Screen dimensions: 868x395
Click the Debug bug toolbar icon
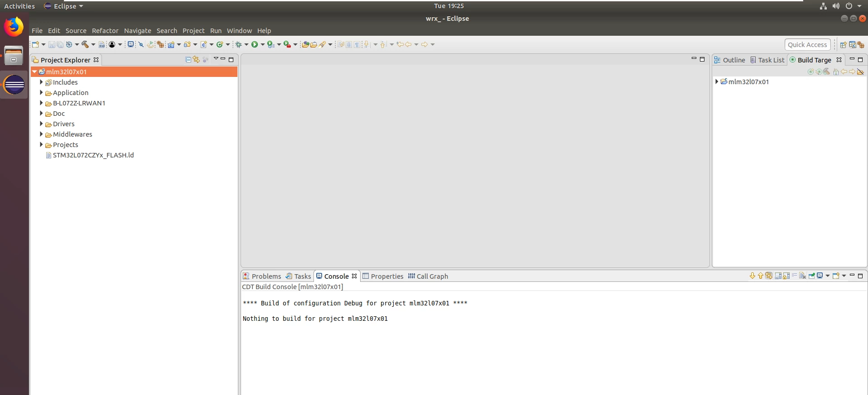point(238,44)
